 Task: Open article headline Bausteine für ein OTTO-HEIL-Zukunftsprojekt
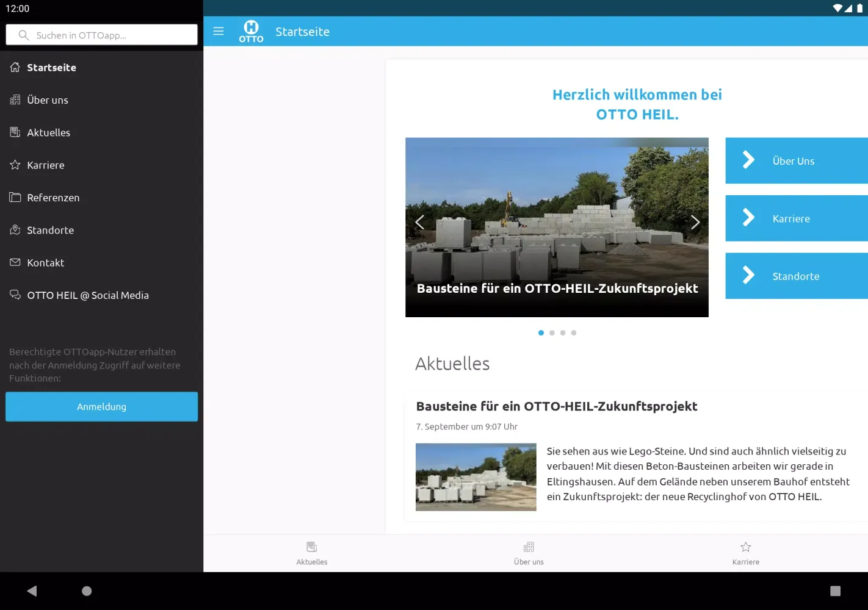(557, 406)
